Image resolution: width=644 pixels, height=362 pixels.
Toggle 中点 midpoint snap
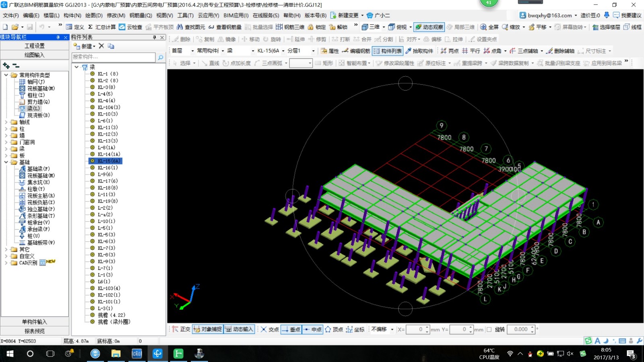coord(312,329)
